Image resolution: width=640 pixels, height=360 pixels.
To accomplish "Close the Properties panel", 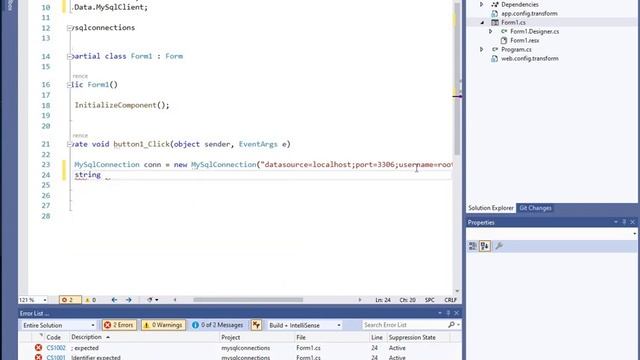I will 633,222.
